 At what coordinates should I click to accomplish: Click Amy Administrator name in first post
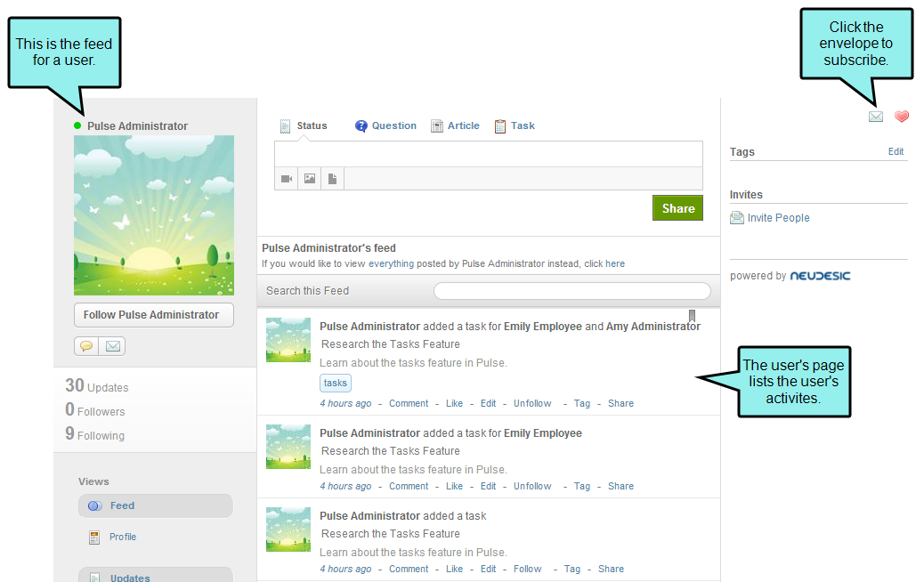click(x=652, y=327)
